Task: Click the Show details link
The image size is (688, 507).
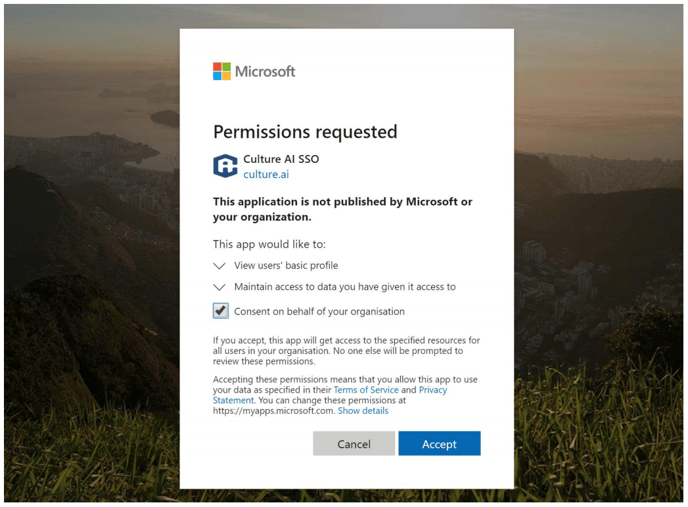Action: tap(363, 411)
